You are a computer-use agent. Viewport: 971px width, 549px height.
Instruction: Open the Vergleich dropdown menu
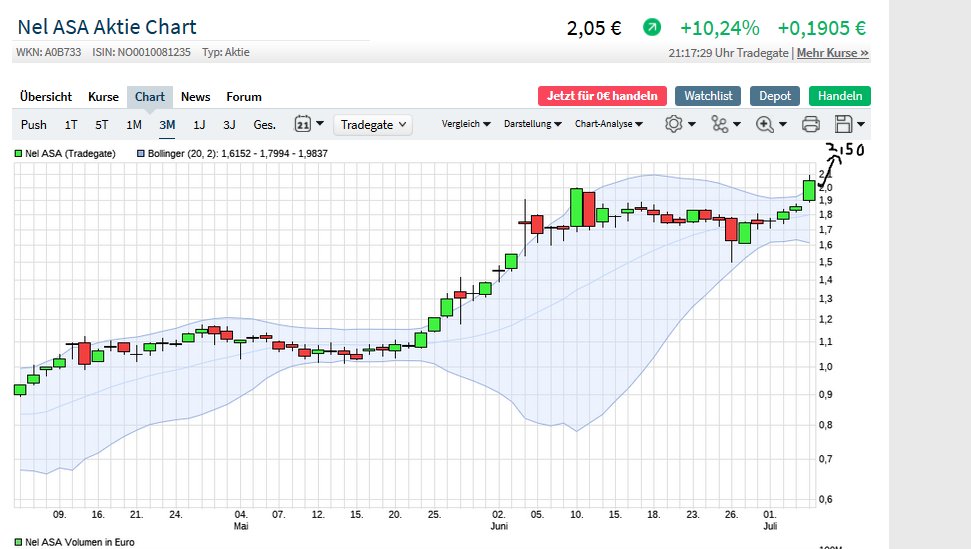pos(466,124)
